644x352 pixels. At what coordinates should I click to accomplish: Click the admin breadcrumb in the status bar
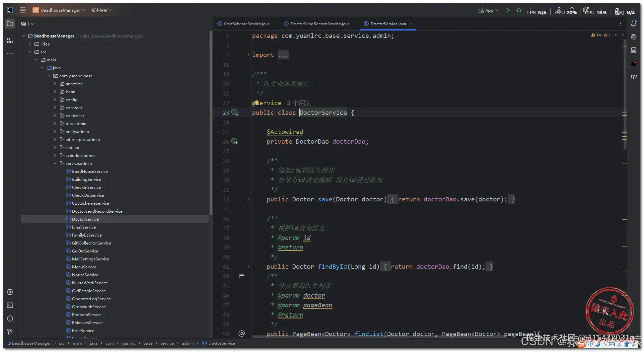click(x=188, y=343)
